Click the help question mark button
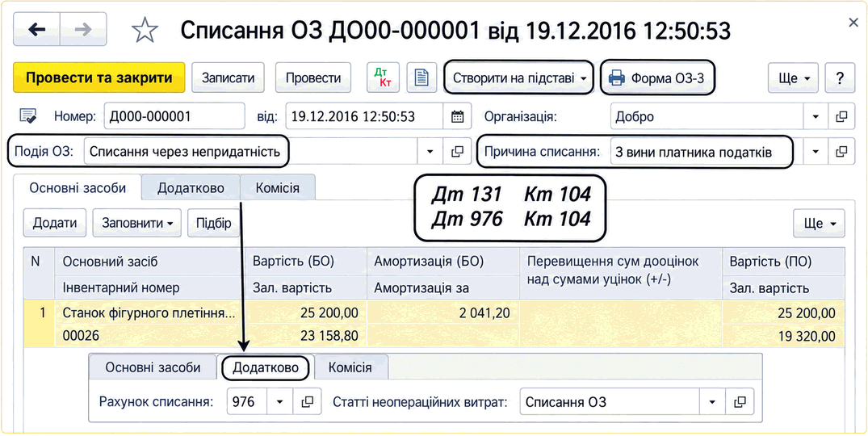Viewport: 868px width, 436px height. pyautogui.click(x=840, y=78)
